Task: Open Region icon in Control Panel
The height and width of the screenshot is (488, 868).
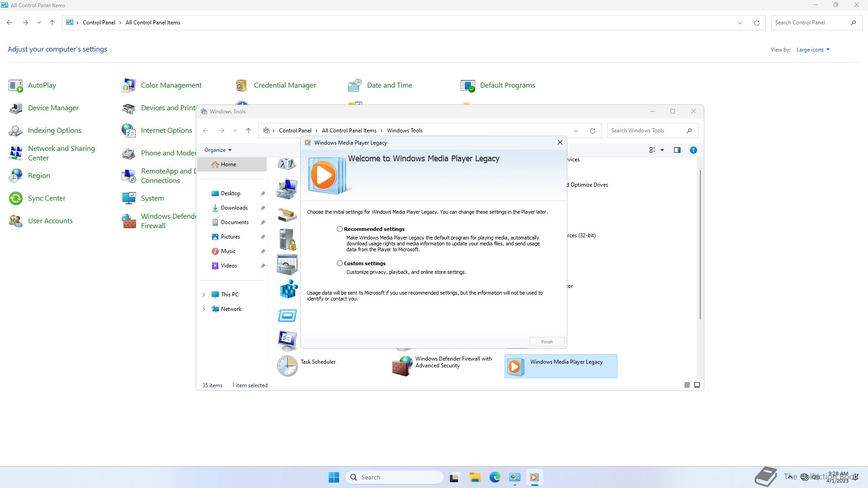Action: point(16,176)
